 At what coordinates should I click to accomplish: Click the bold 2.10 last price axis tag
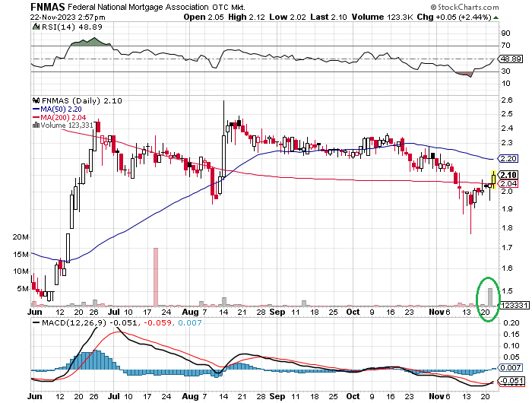pyautogui.click(x=508, y=175)
